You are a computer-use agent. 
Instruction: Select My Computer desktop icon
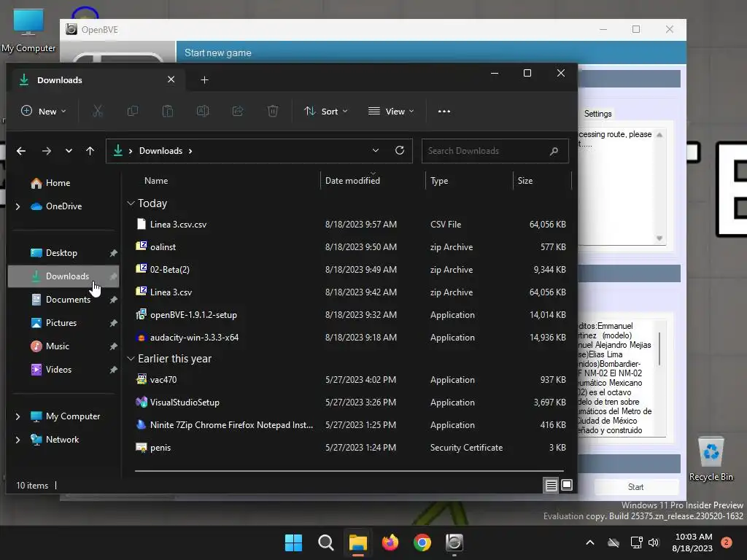pos(28,30)
